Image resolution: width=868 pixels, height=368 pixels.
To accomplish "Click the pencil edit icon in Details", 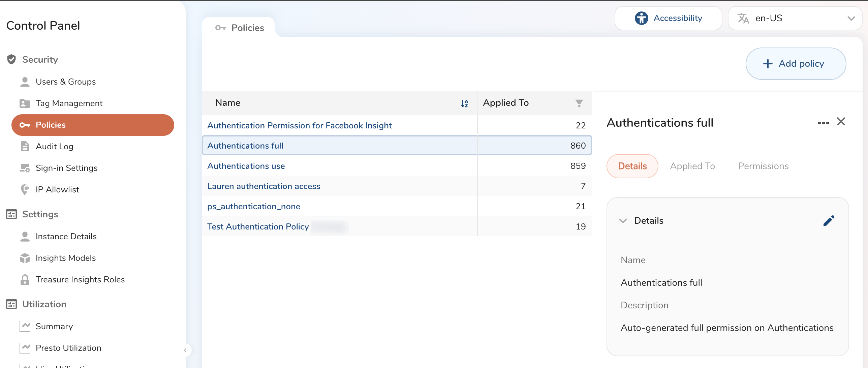I will 829,221.
